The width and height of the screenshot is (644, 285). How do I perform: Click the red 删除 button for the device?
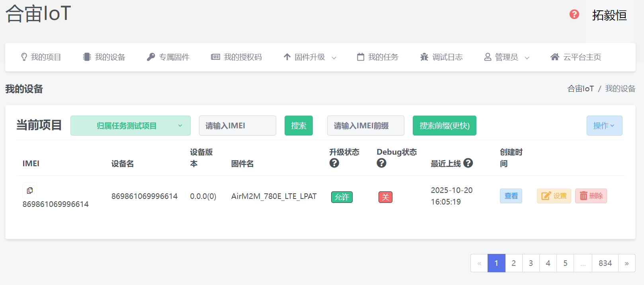point(591,196)
